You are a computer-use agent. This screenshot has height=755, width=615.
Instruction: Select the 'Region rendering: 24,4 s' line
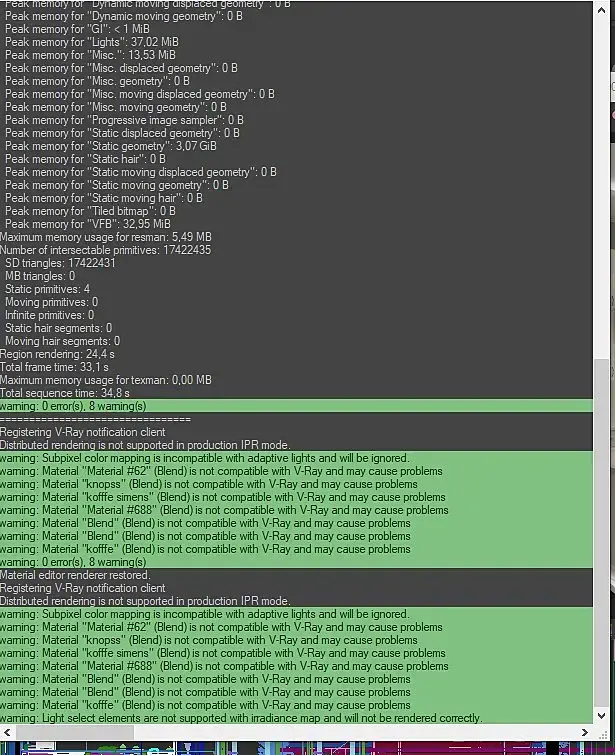[57, 354]
